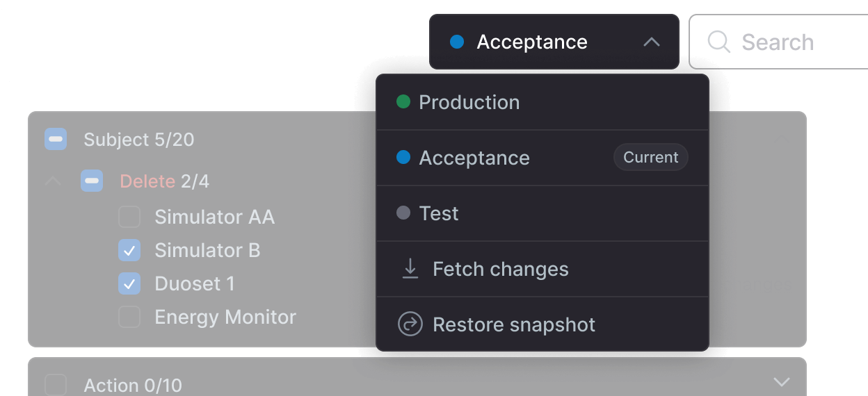
Task: Click the Current badge on Acceptance
Action: 650,158
